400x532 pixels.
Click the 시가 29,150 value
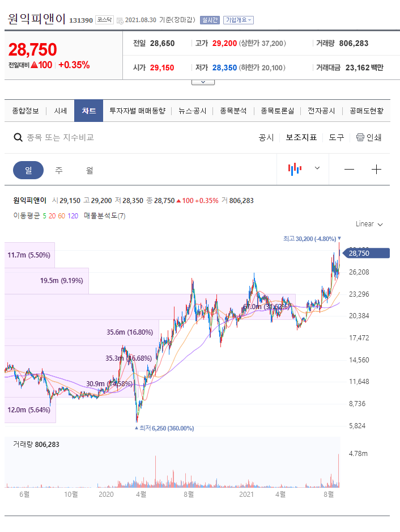pos(162,68)
